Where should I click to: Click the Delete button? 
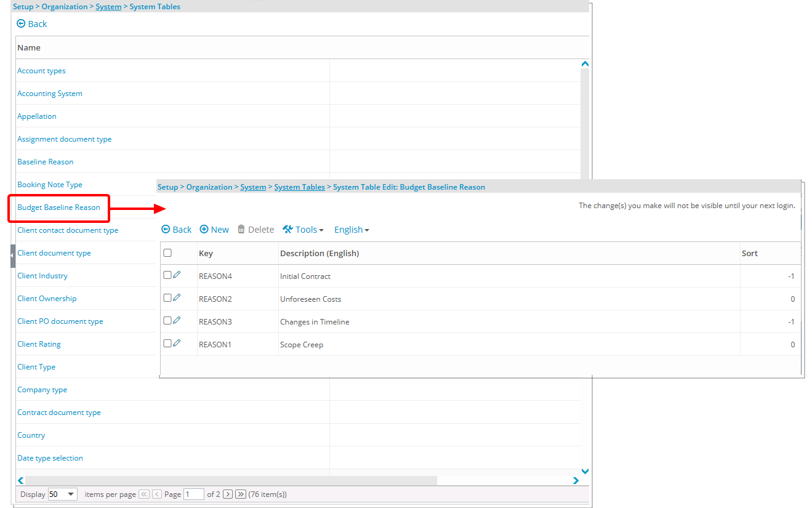pyautogui.click(x=255, y=230)
